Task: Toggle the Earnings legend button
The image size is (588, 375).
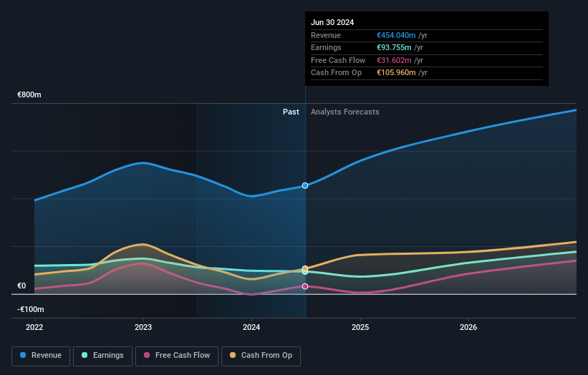Action: click(x=102, y=356)
